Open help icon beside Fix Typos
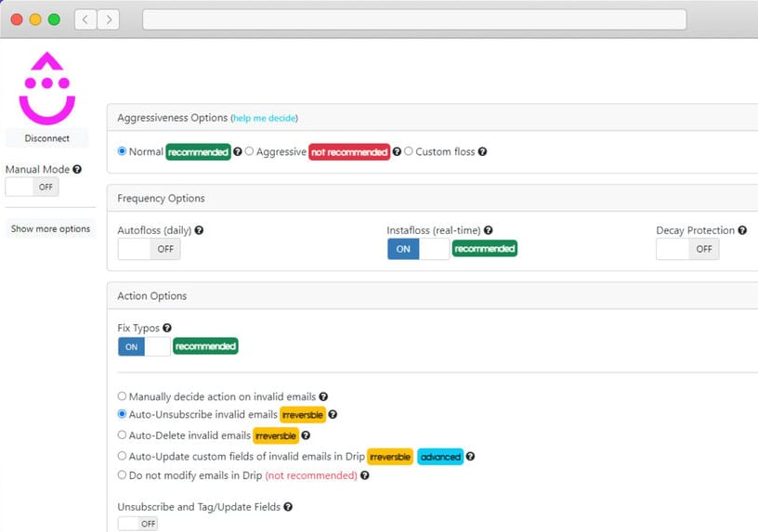 coord(167,328)
